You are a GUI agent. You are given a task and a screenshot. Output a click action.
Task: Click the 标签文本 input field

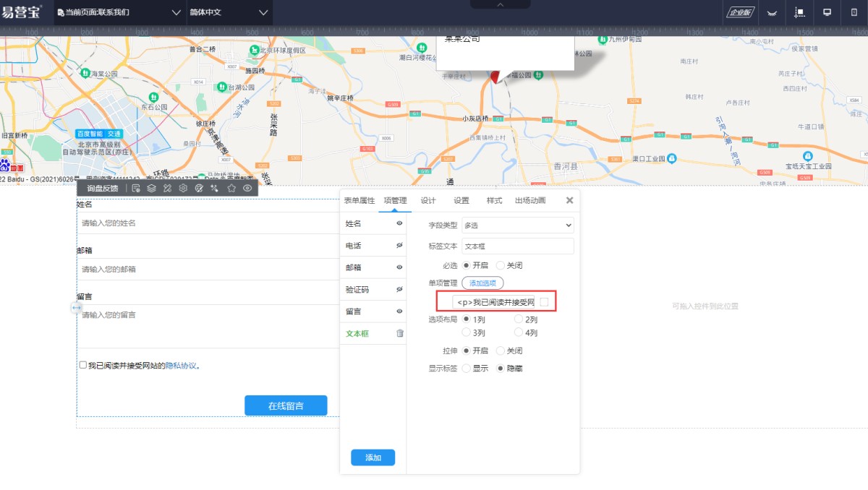click(517, 246)
